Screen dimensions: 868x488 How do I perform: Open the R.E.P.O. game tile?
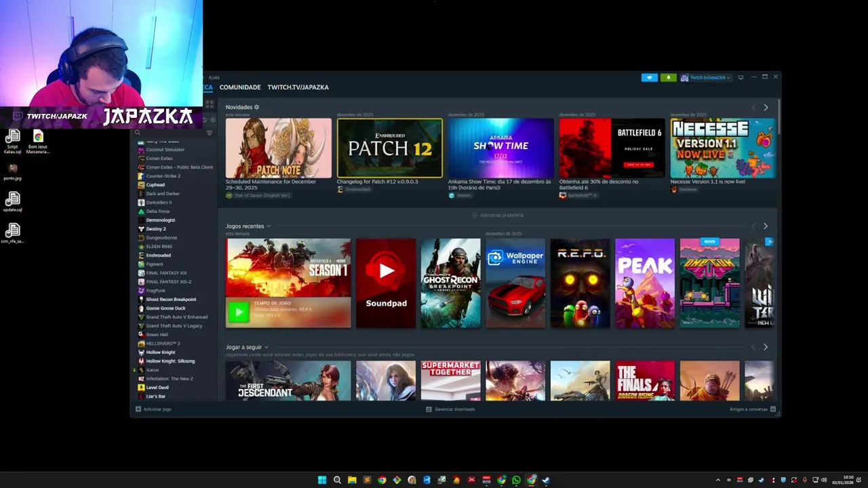pyautogui.click(x=580, y=283)
